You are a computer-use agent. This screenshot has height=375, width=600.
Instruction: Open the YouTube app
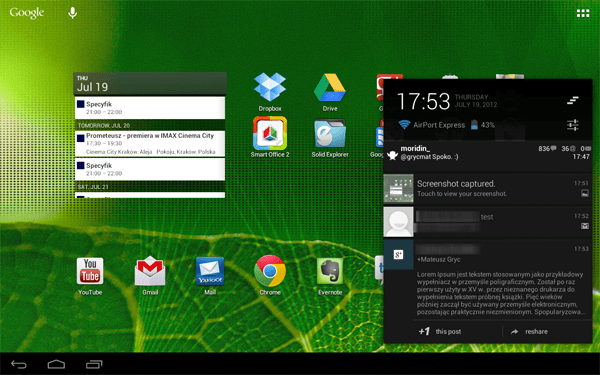pos(90,276)
